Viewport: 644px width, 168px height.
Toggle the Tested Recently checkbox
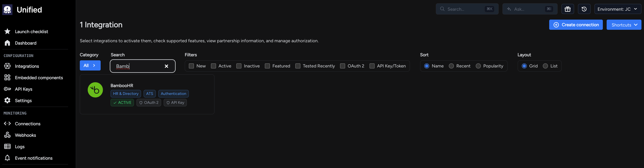tap(298, 66)
